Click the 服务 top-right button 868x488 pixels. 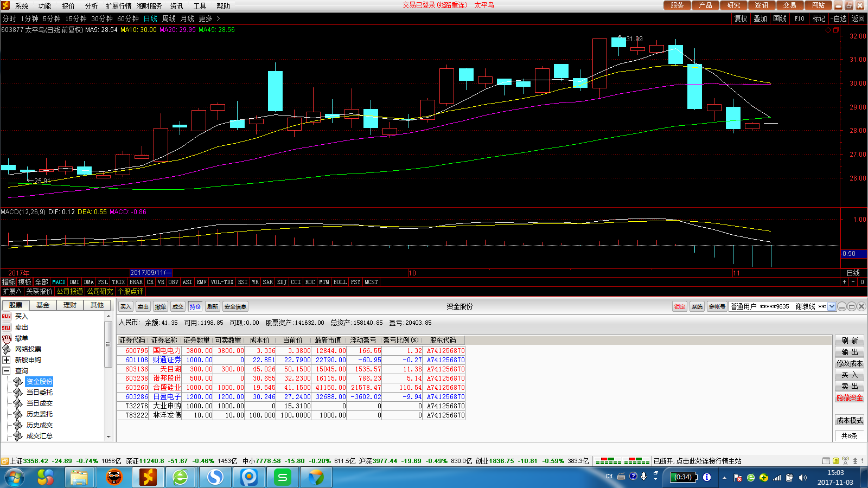click(x=677, y=5)
